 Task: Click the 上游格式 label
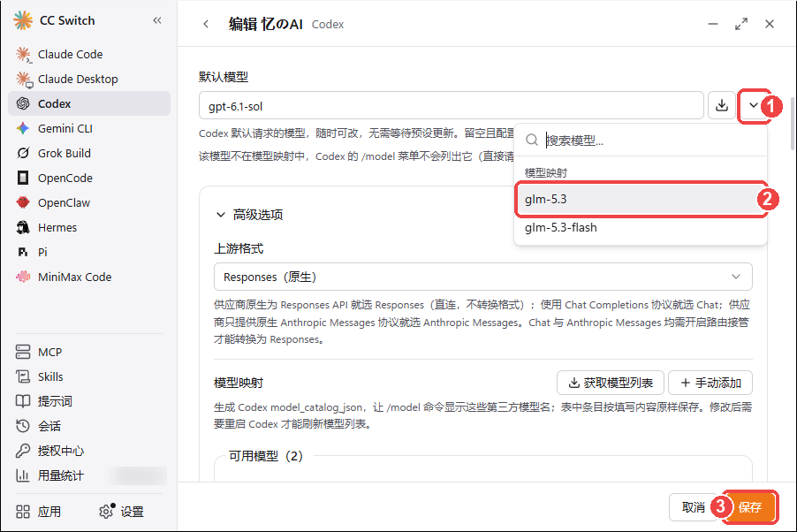239,248
